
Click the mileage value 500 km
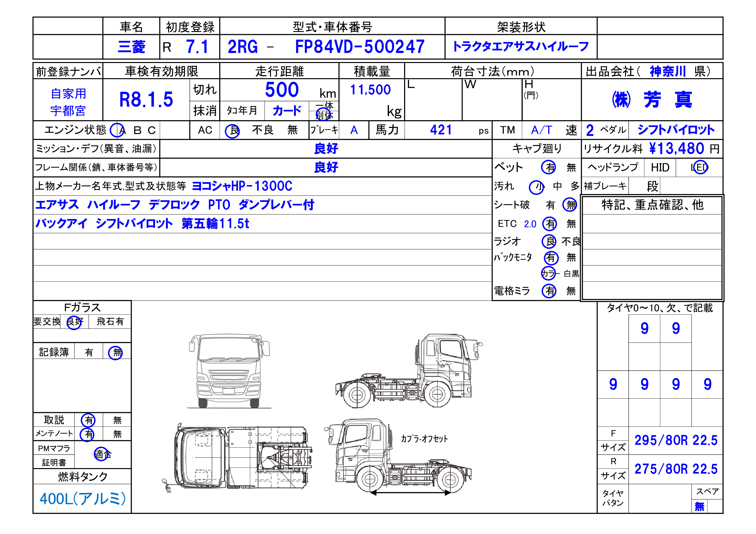282,90
